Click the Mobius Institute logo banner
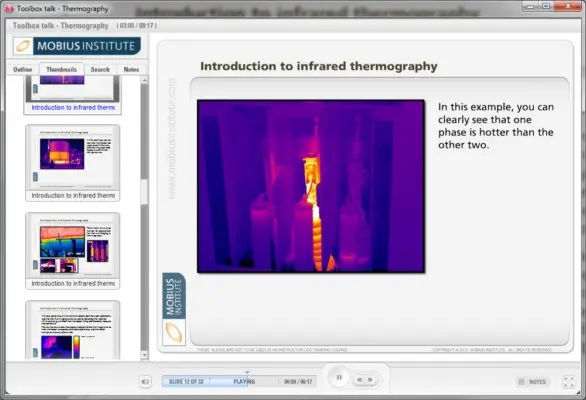 (x=77, y=46)
